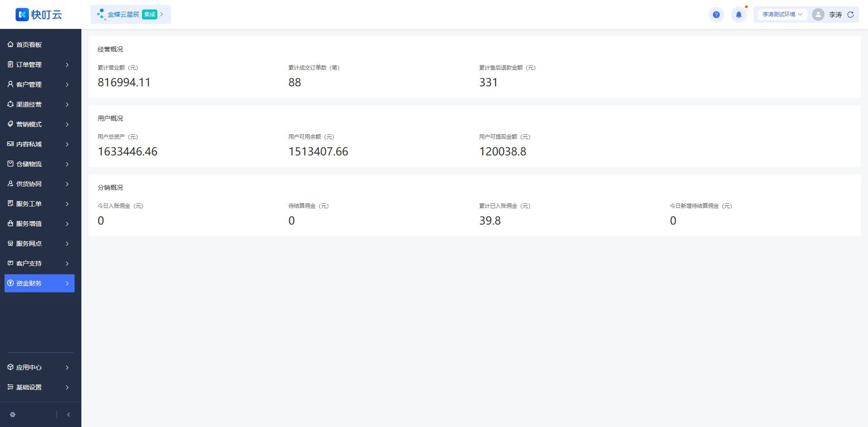Open the help question mark icon
868x427 pixels.
pyautogui.click(x=716, y=14)
